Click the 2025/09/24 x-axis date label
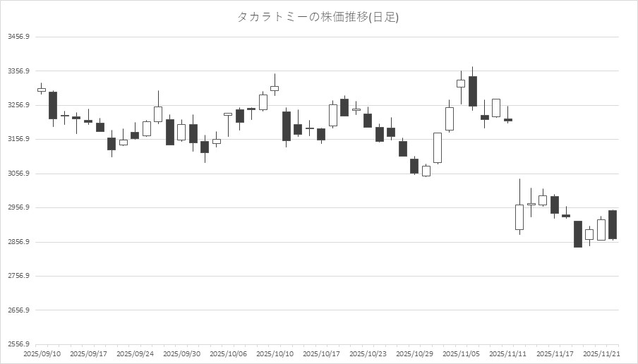 [x=135, y=353]
